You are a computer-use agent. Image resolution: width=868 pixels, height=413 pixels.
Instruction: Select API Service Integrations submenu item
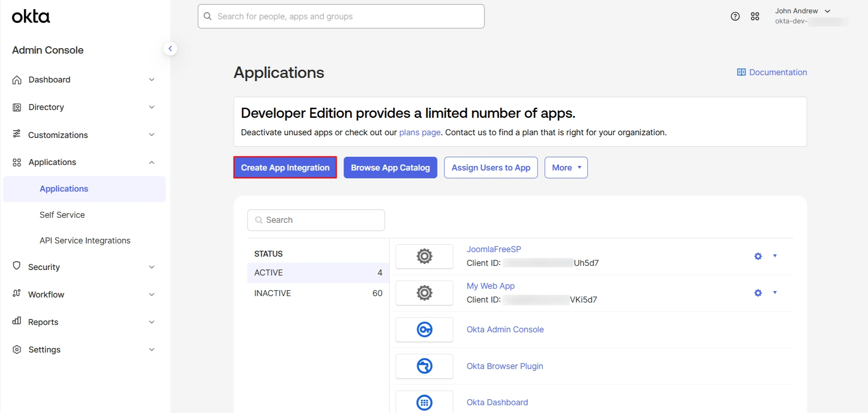coord(85,241)
